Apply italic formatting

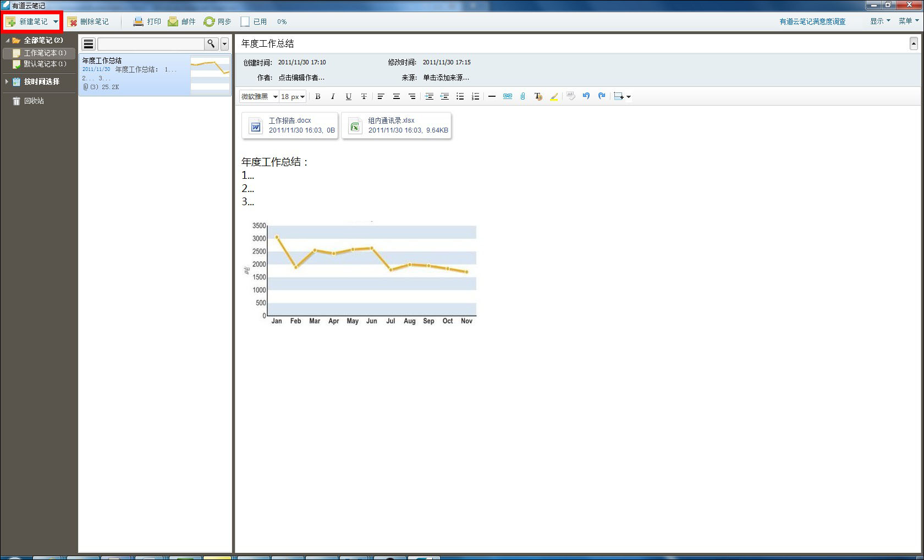pos(333,97)
